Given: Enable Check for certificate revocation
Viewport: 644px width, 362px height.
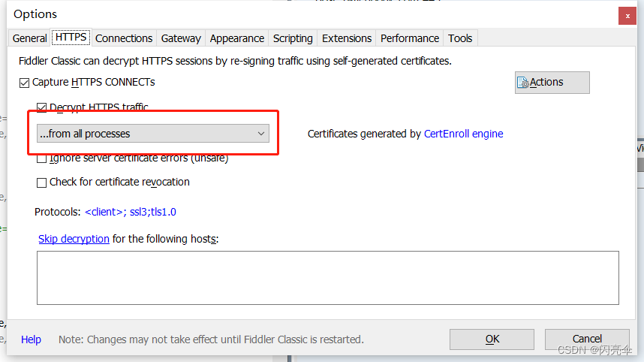Looking at the screenshot, I should (x=42, y=183).
